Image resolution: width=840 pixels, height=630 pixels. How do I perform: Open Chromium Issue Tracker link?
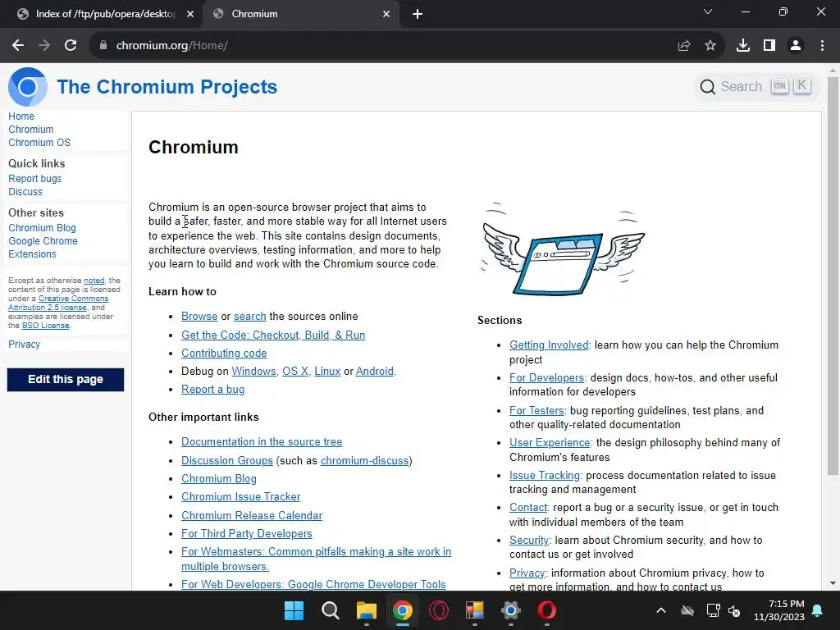[x=240, y=496]
